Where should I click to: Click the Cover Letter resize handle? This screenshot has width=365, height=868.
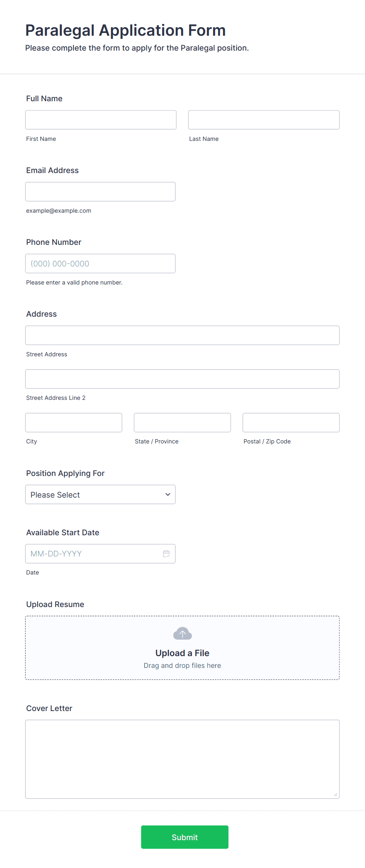(x=336, y=795)
